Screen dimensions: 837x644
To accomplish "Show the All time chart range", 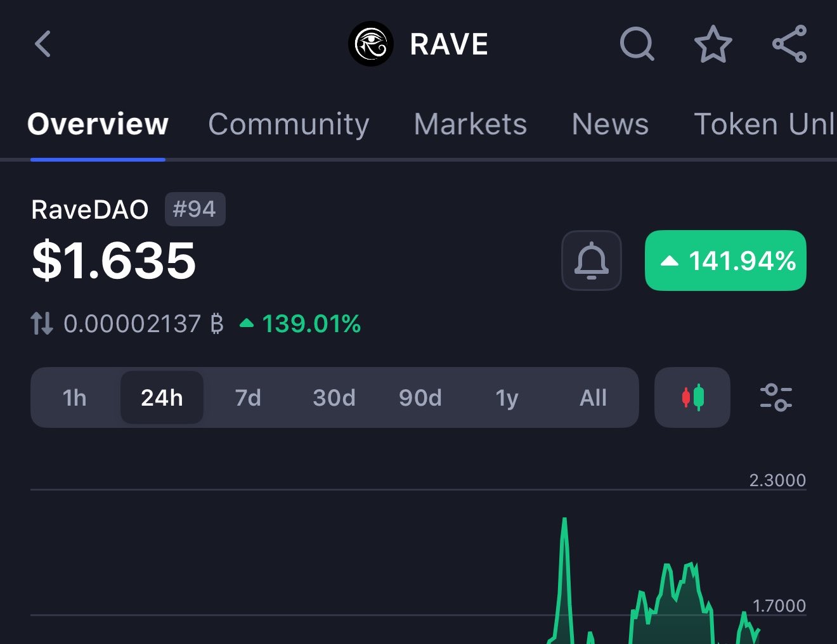I will pyautogui.click(x=594, y=397).
